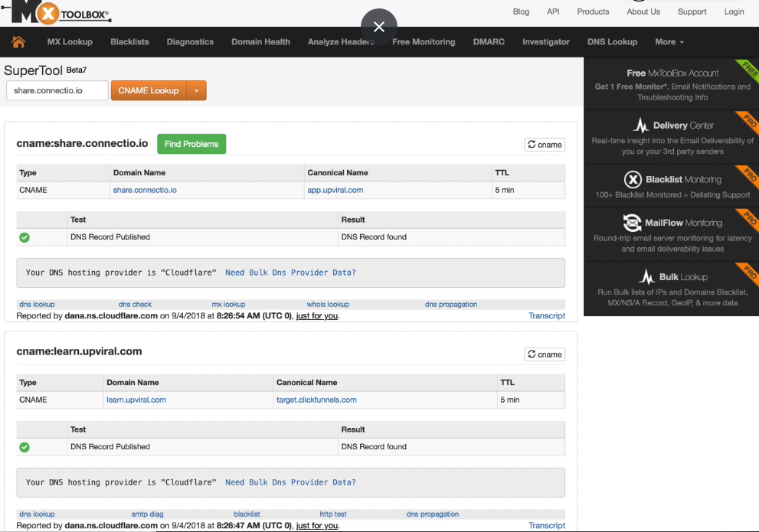Viewport: 759px width, 532px height.
Task: Open the Delivery Center Pro banner
Action: tap(672, 137)
